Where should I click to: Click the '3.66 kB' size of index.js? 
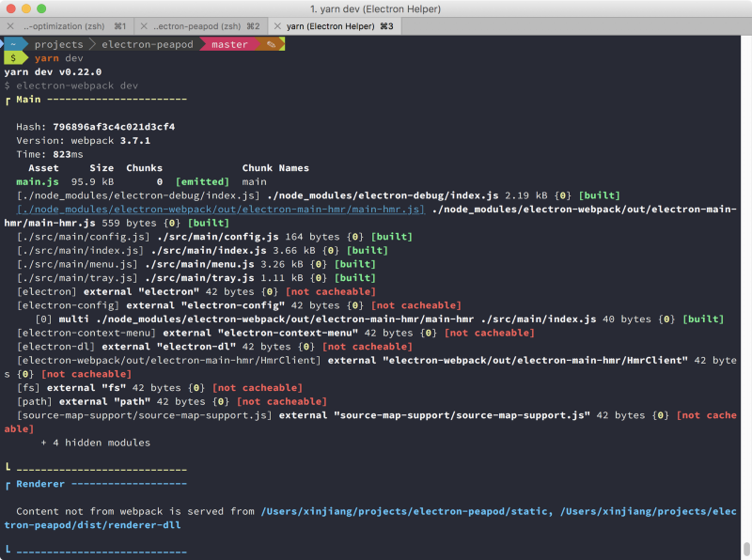(294, 250)
